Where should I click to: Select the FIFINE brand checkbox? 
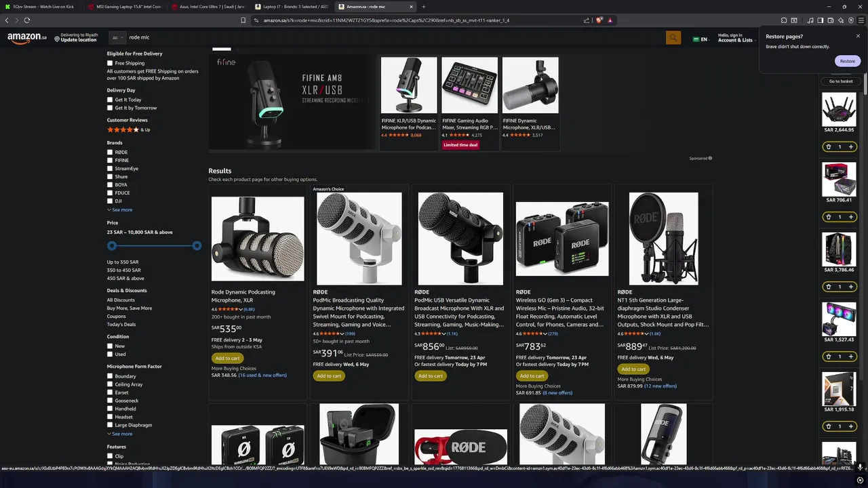(x=110, y=161)
